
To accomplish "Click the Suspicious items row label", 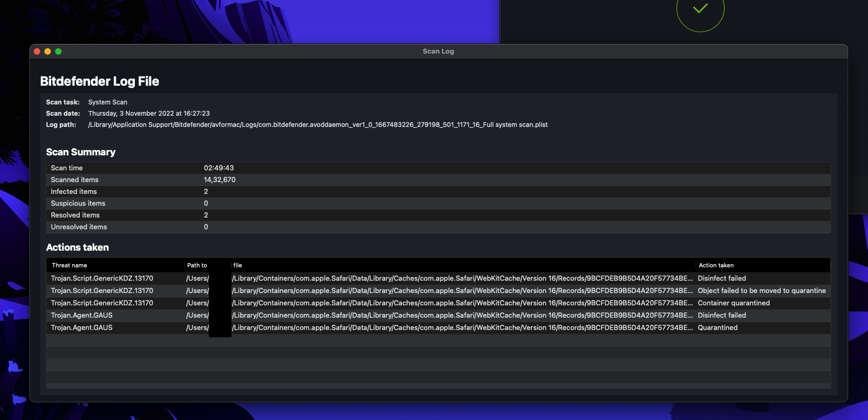I will [78, 204].
